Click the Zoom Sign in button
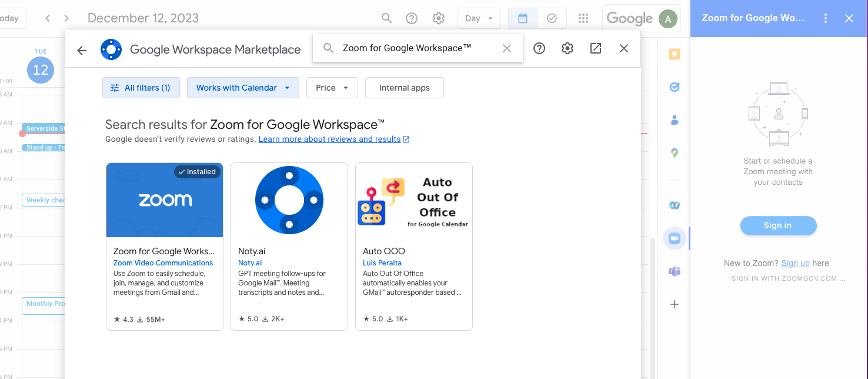This screenshot has width=868, height=379. (x=778, y=225)
